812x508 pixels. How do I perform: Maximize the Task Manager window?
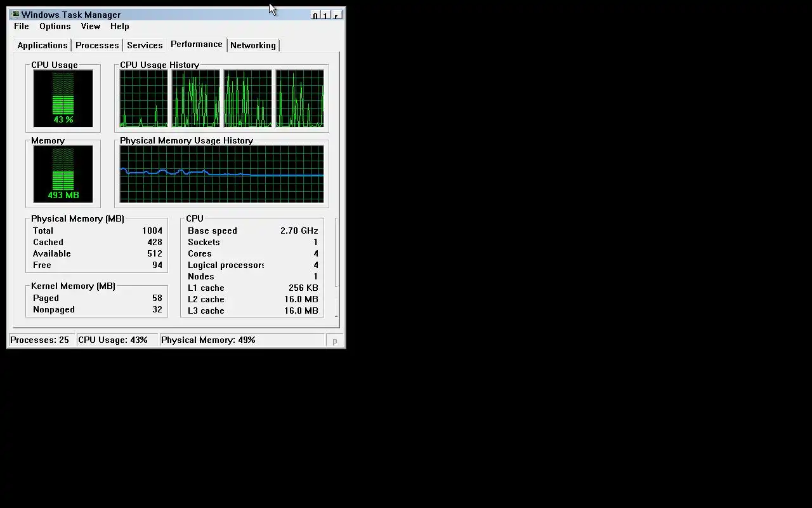(325, 15)
